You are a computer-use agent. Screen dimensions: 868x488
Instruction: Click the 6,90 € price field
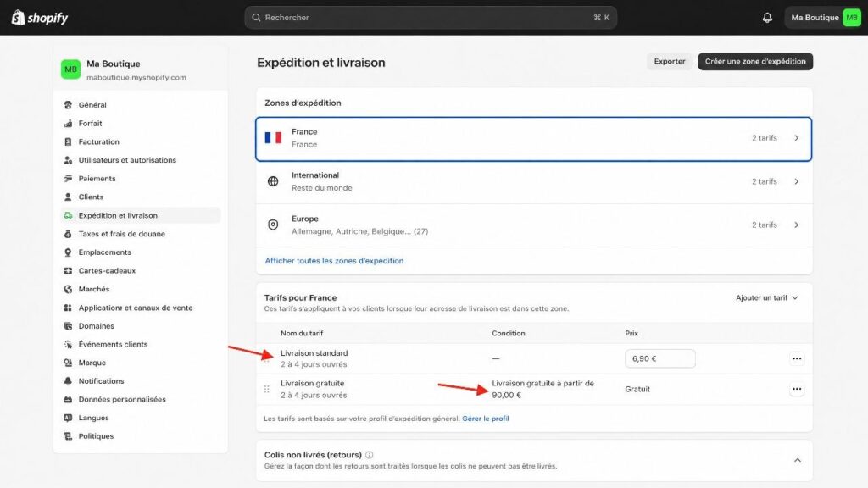coord(659,358)
